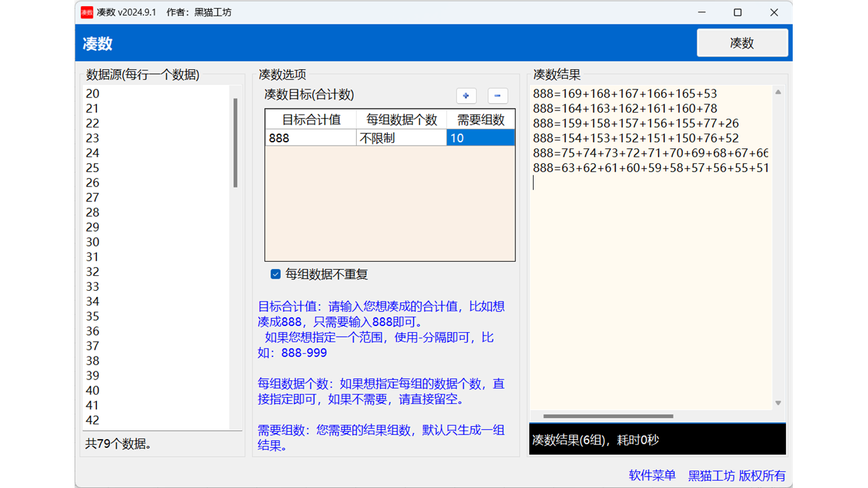Select the 888 target value cell

(x=310, y=138)
